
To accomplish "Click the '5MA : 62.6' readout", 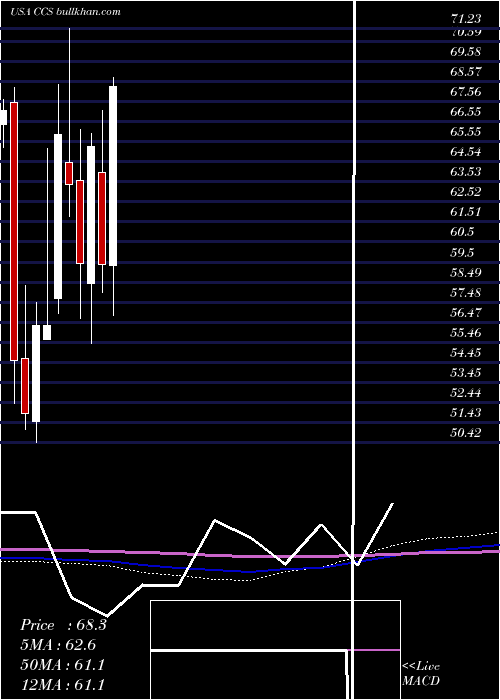I will [58, 645].
